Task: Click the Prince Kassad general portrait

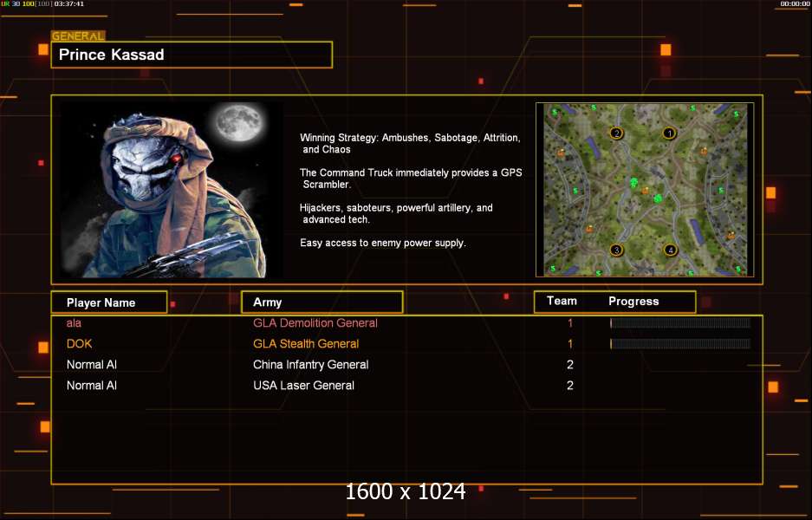Action: click(172, 189)
